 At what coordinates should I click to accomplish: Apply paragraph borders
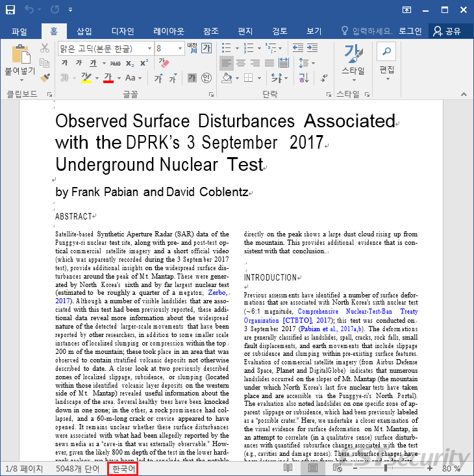point(249,78)
